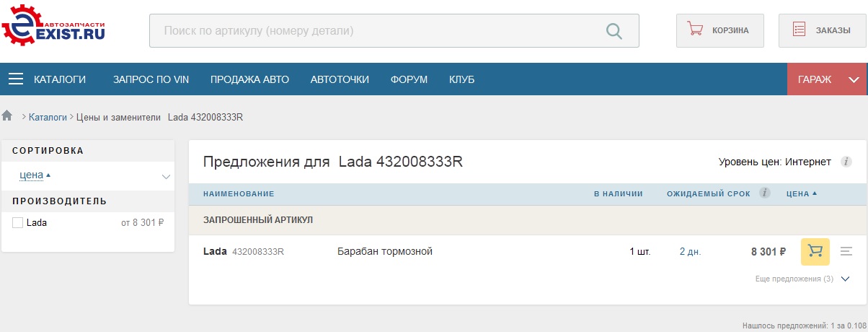Open the sorting dropdown chevron
This screenshot has width=868, height=332.
(x=166, y=176)
